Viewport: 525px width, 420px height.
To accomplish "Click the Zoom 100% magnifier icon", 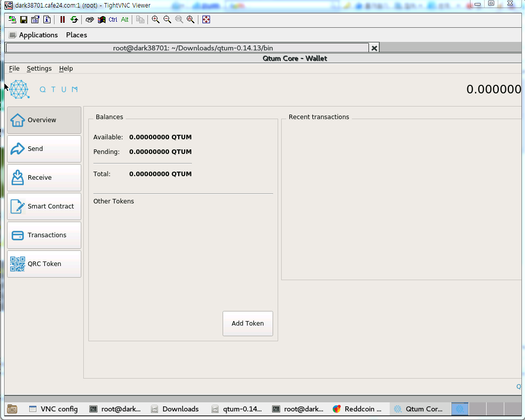I will 179,20.
